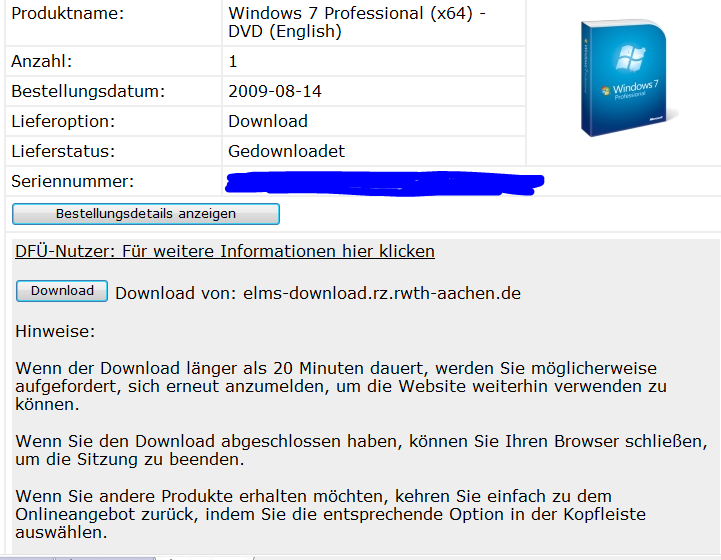Click the Download value in the Lieferoption row
Screen dimensions: 721x560
[x=268, y=122]
